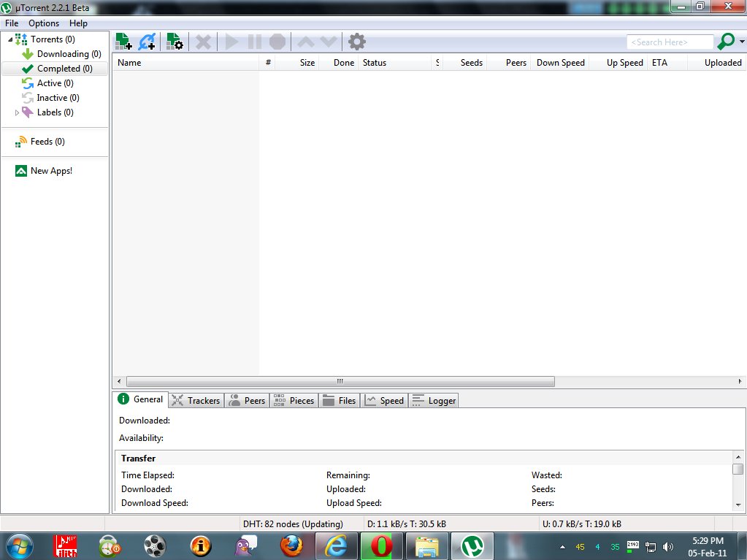Open Windows Explorer folder taskbar icon
This screenshot has width=747, height=560.
[x=427, y=546]
